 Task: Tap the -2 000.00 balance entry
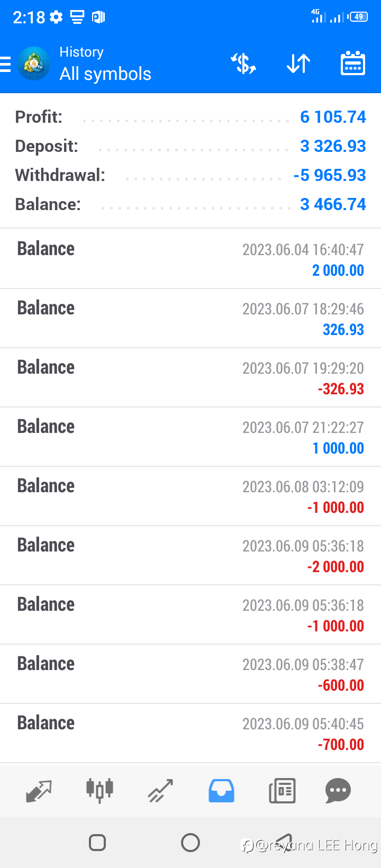coord(190,555)
